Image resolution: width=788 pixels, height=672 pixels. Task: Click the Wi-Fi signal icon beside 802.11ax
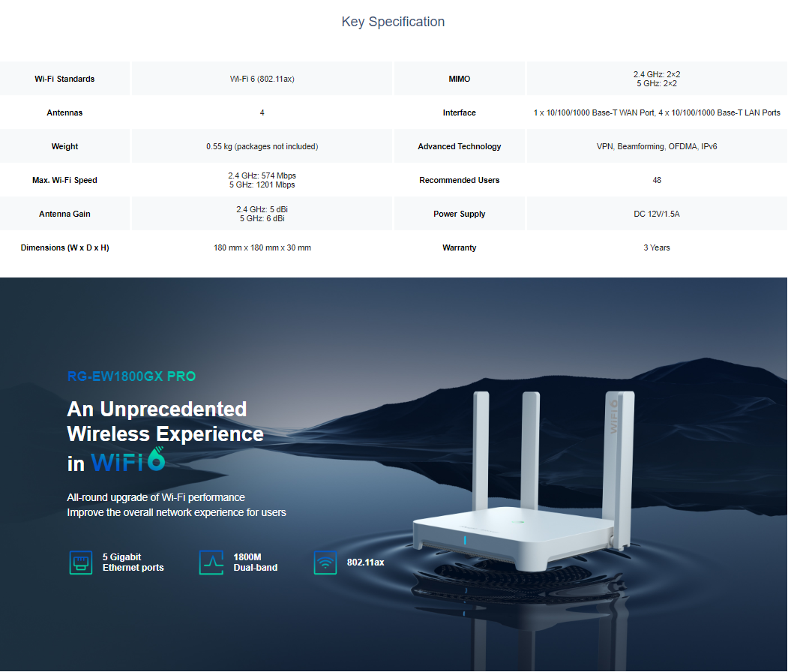(325, 562)
